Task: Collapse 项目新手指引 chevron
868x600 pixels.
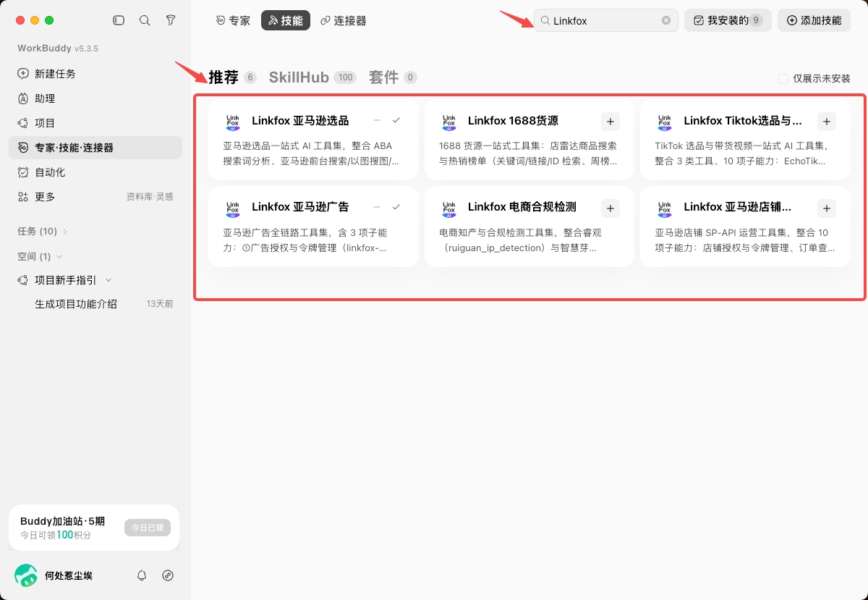Action: pyautogui.click(x=109, y=280)
